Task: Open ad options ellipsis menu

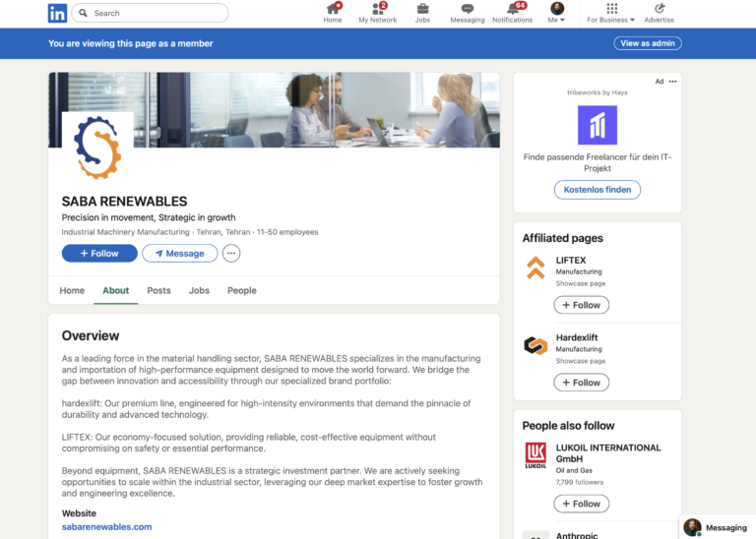Action: [x=673, y=82]
